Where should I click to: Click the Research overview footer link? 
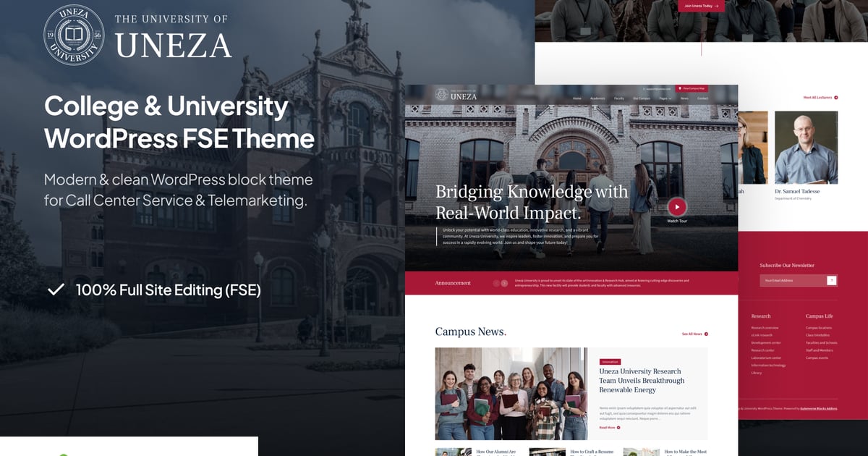coord(765,328)
